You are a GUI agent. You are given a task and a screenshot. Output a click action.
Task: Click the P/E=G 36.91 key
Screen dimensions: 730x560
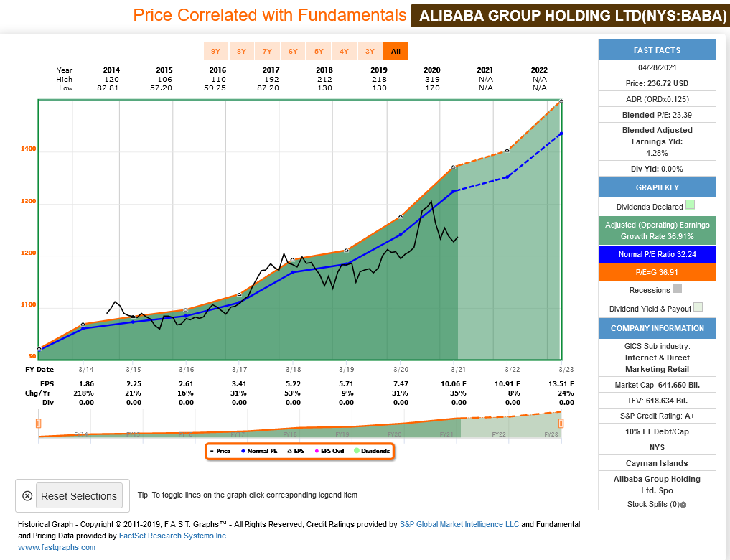[657, 272]
